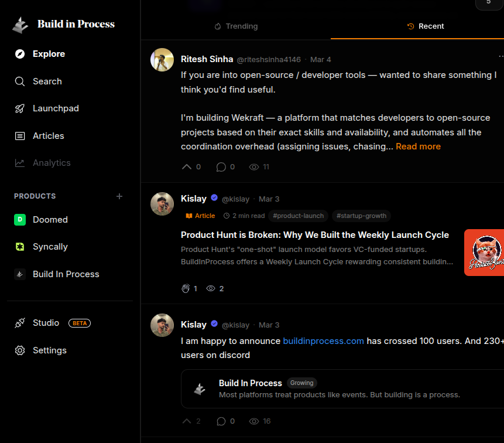
Task: Open comments on the 100 users post
Action: pos(221,421)
